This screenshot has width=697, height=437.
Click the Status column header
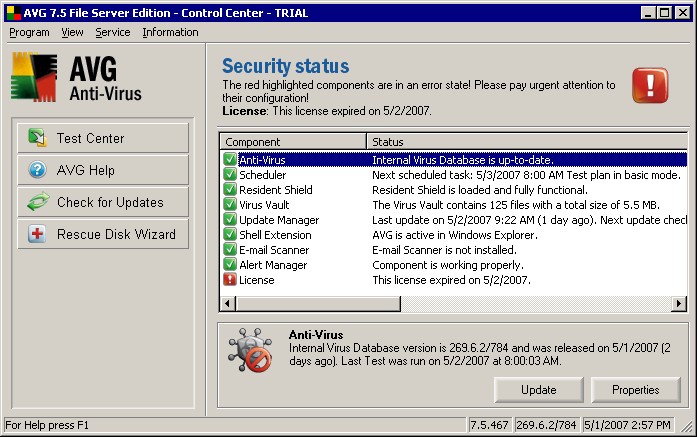(527, 142)
